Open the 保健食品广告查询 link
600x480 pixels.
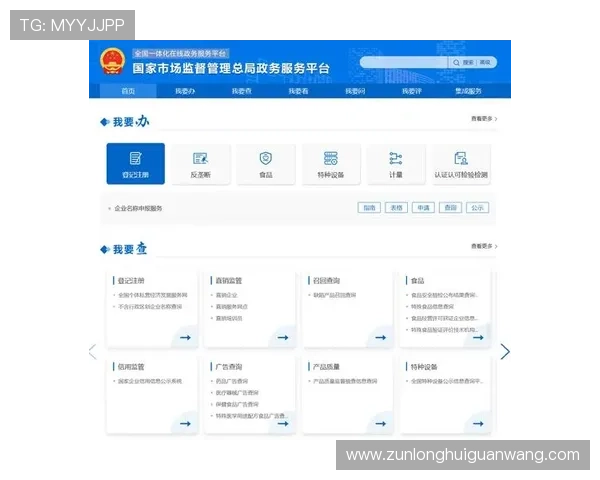point(237,404)
